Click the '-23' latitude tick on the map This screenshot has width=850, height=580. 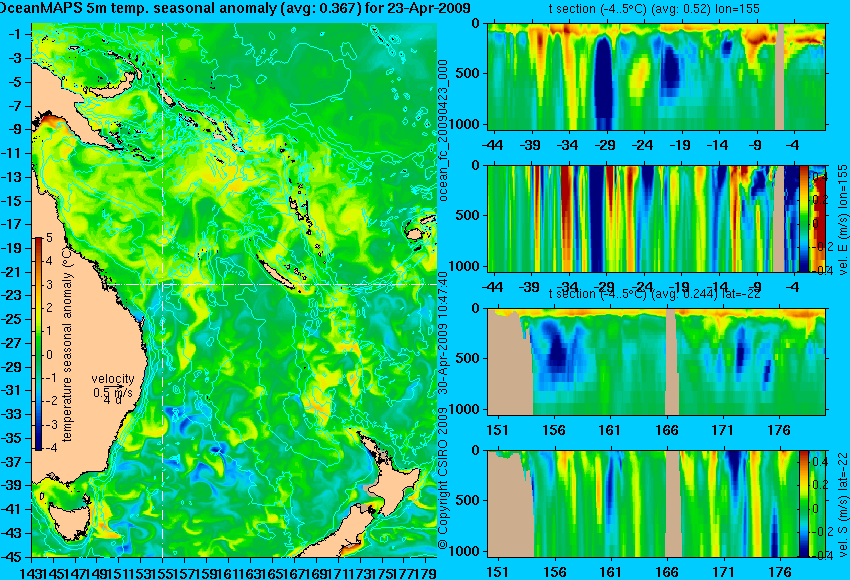coord(11,295)
